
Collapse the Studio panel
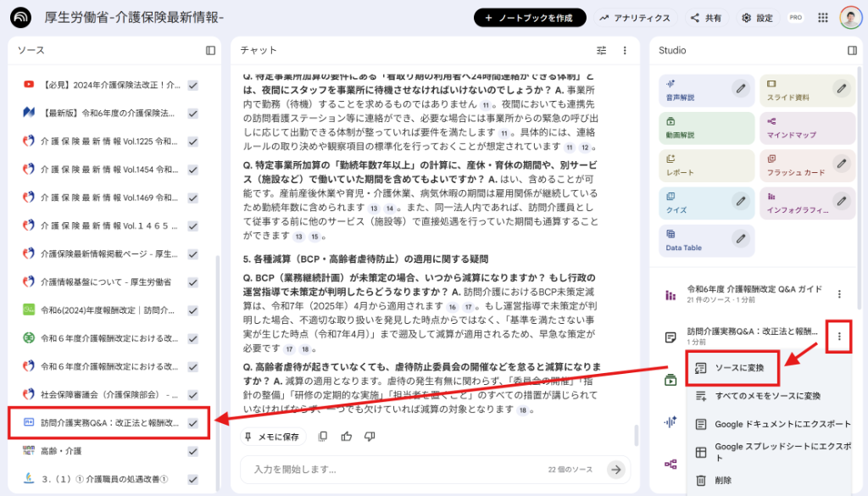(x=852, y=50)
